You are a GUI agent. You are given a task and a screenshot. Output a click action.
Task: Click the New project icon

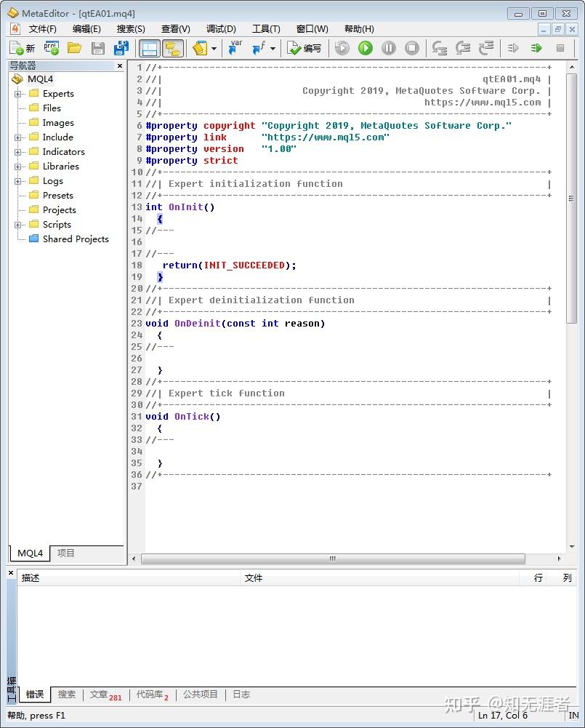[51, 48]
